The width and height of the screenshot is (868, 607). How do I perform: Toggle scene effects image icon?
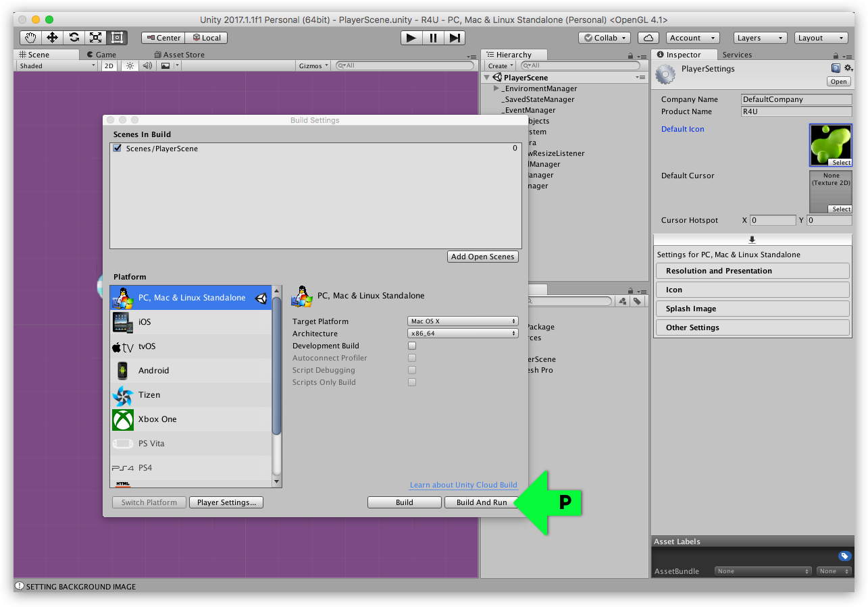(165, 65)
